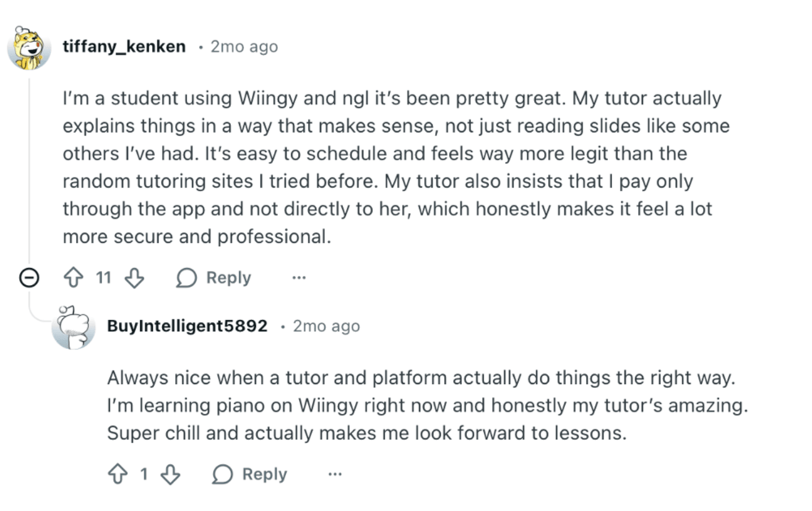Open tiffany_kenken's profile avatar
This screenshot has height=511, width=812.
29,46
